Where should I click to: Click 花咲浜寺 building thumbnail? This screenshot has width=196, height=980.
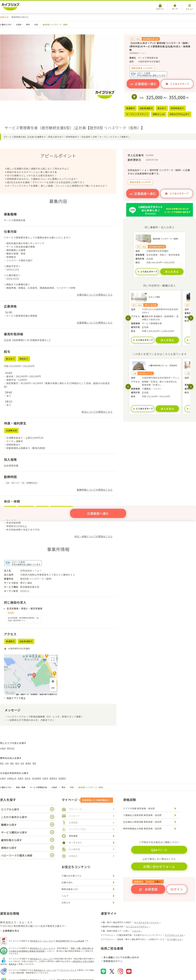pos(139,366)
